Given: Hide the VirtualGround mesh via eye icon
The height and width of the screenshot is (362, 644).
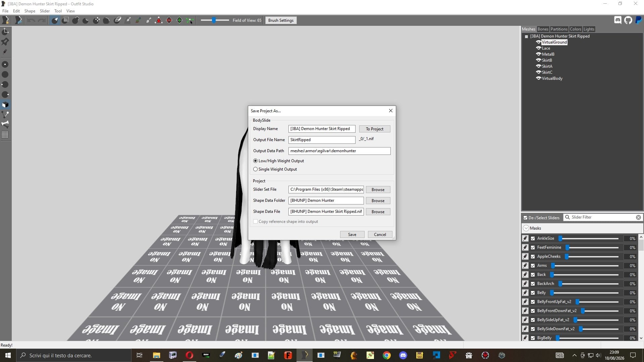Looking at the screenshot, I should click(x=538, y=42).
